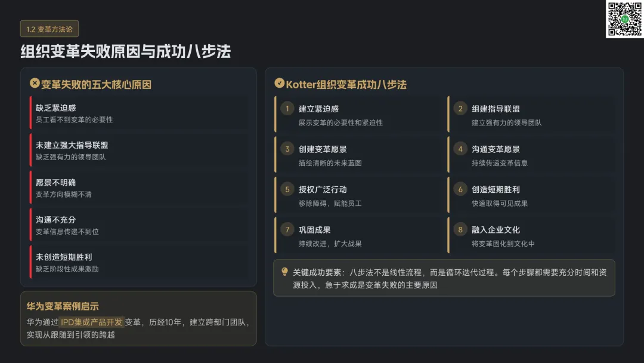Click the lightbulb icon next to 关键成功要素
Image resolution: width=644 pixels, height=363 pixels.
coord(284,272)
